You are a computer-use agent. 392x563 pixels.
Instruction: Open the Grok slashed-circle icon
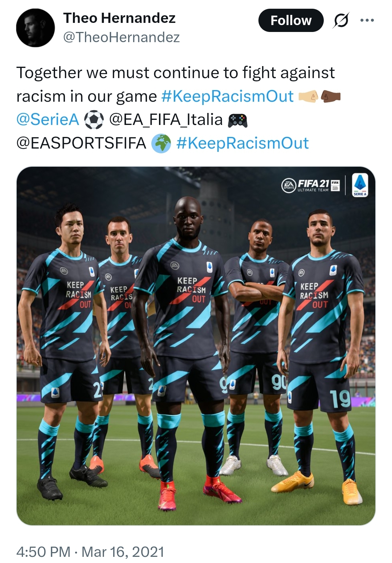click(x=341, y=20)
